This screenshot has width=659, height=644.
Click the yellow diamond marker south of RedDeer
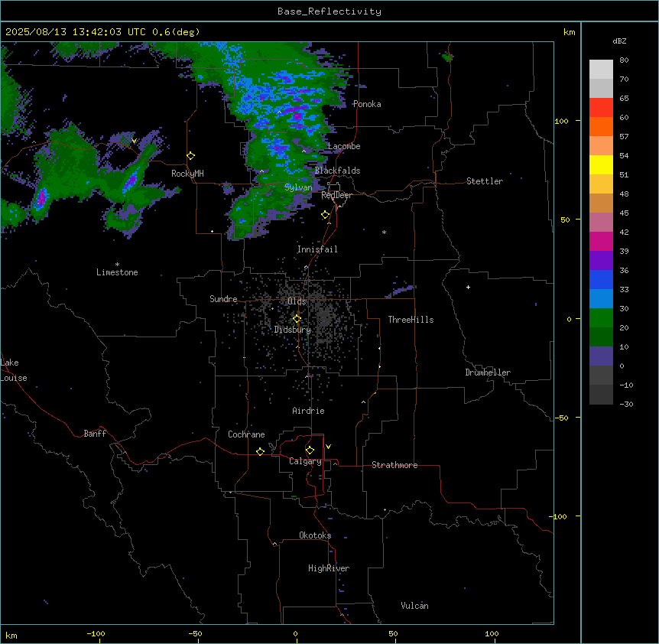[x=326, y=215]
